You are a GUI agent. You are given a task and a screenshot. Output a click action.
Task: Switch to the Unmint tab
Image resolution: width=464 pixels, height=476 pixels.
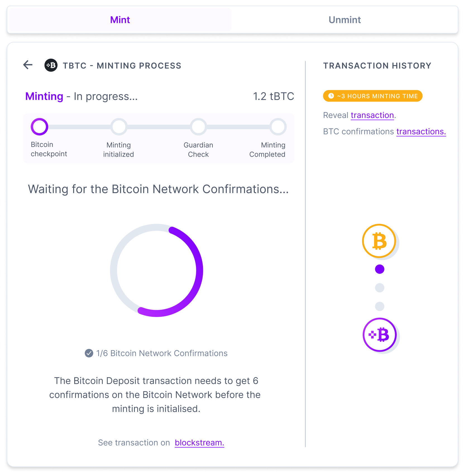coord(345,20)
